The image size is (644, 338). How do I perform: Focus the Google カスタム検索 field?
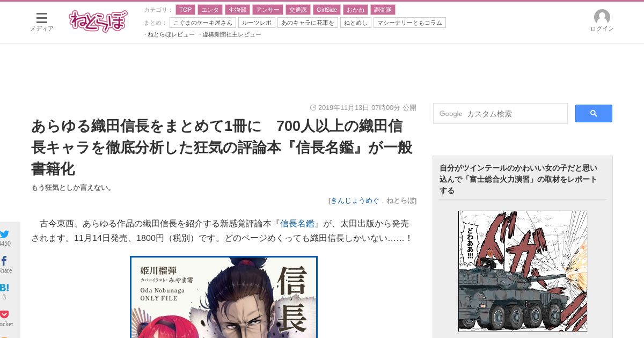tap(500, 114)
